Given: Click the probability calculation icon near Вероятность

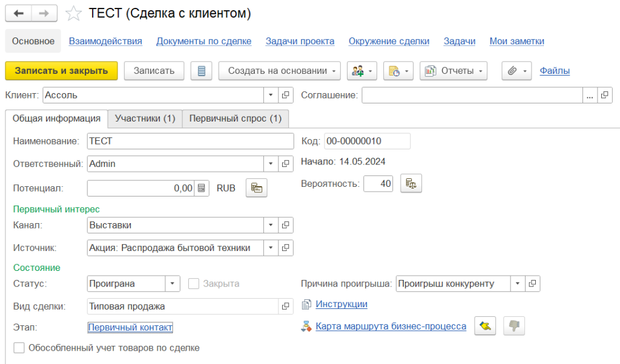Looking at the screenshot, I should (411, 183).
